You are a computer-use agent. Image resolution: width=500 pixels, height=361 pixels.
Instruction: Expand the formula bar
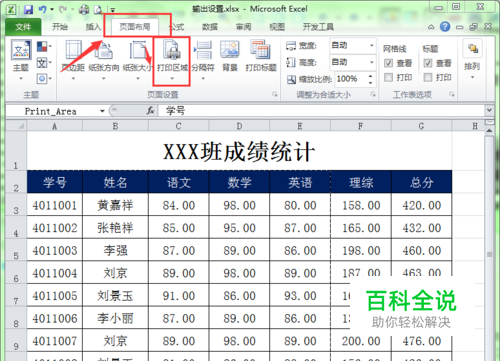click(489, 110)
